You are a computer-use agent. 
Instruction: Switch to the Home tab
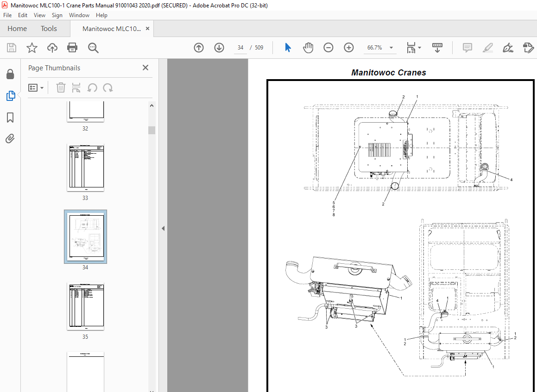pyautogui.click(x=17, y=29)
